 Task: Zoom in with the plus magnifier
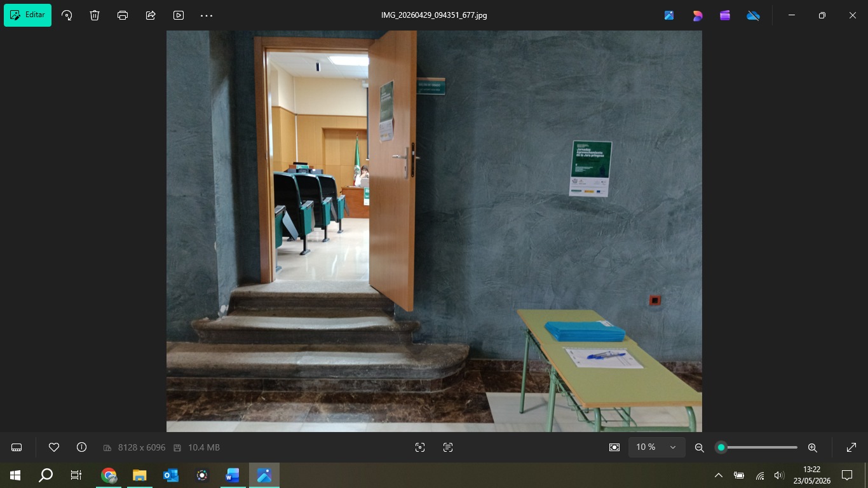click(812, 447)
